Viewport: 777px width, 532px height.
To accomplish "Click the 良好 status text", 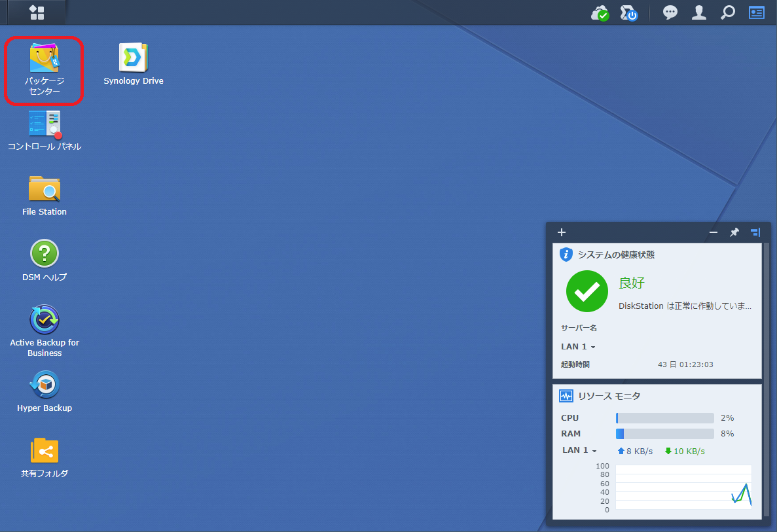I will click(631, 283).
